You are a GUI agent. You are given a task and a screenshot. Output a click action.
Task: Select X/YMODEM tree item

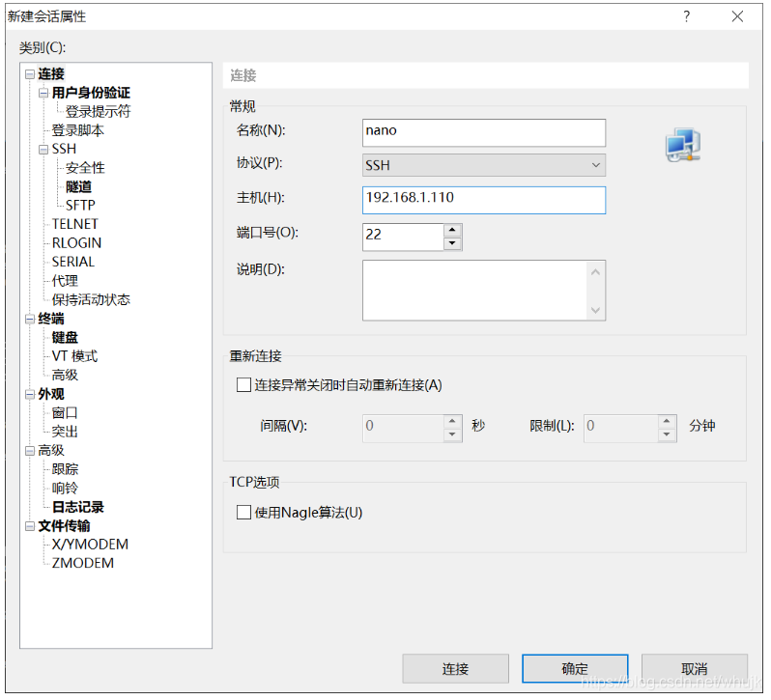coord(90,545)
